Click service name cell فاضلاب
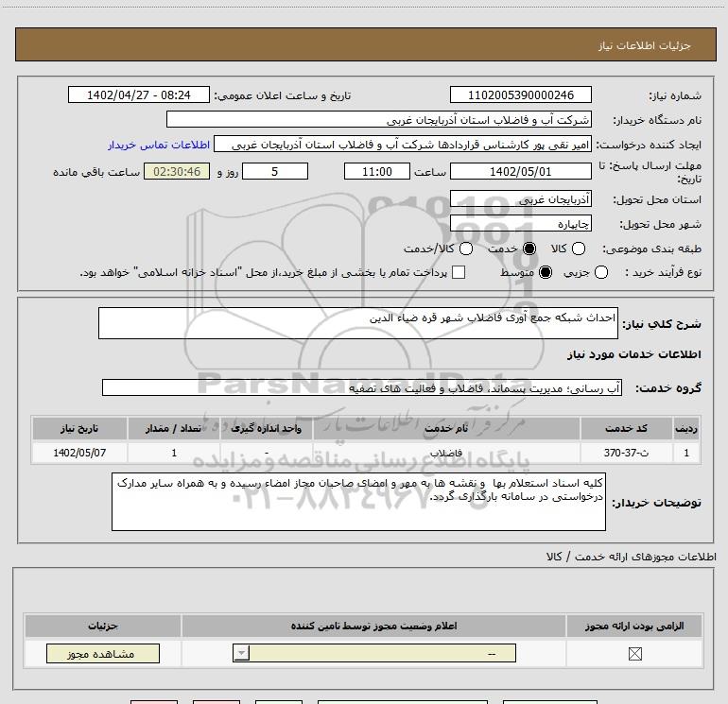Viewport: 728px width, 704px height. point(446,453)
